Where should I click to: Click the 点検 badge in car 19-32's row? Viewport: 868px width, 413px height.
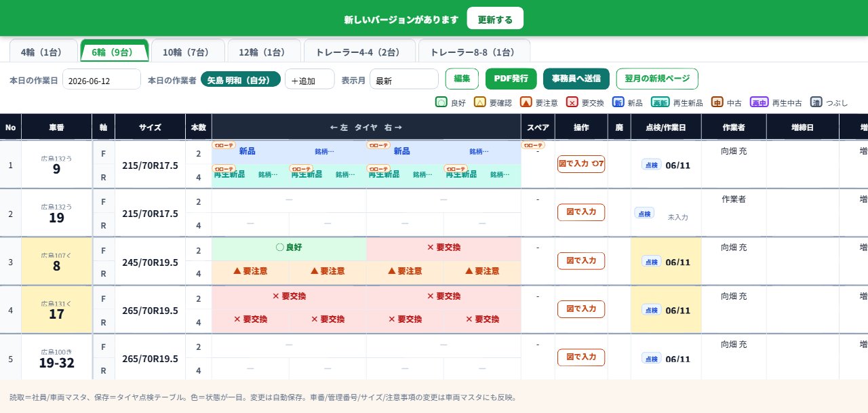pyautogui.click(x=651, y=358)
